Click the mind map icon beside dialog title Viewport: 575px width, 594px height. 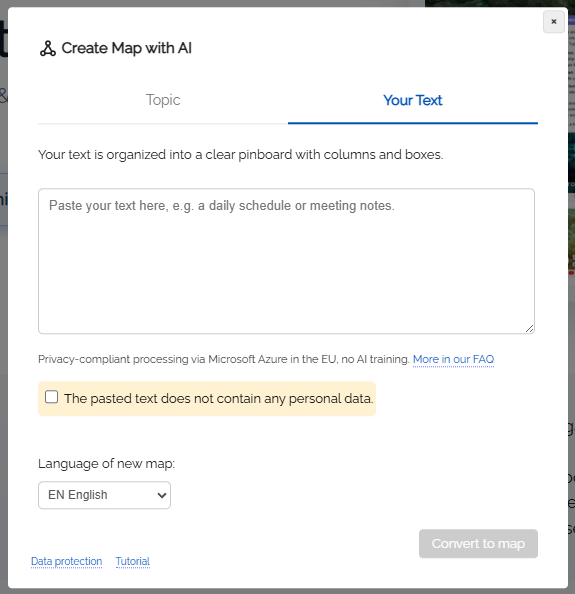click(48, 48)
